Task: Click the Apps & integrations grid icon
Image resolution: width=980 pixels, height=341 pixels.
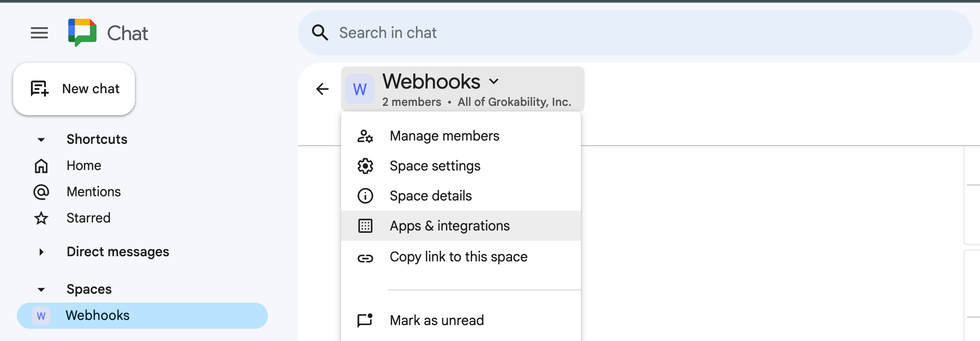Action: pyautogui.click(x=365, y=226)
